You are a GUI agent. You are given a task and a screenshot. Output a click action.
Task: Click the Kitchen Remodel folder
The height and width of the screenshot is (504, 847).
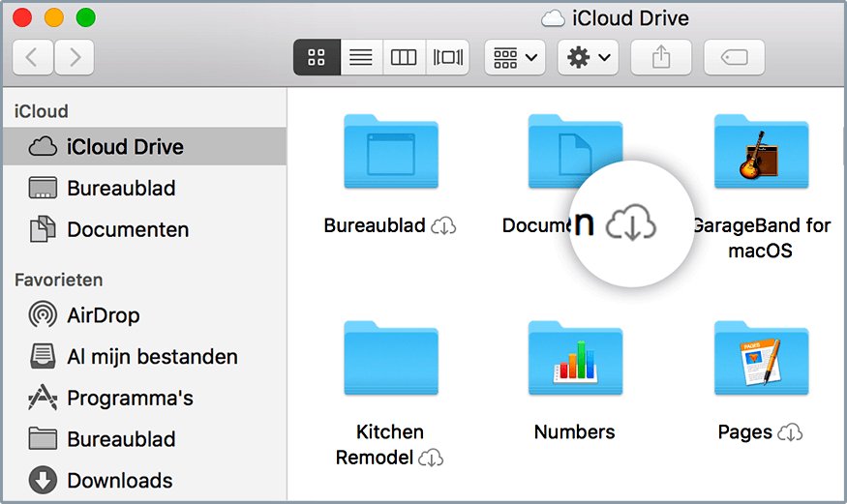[x=390, y=359]
